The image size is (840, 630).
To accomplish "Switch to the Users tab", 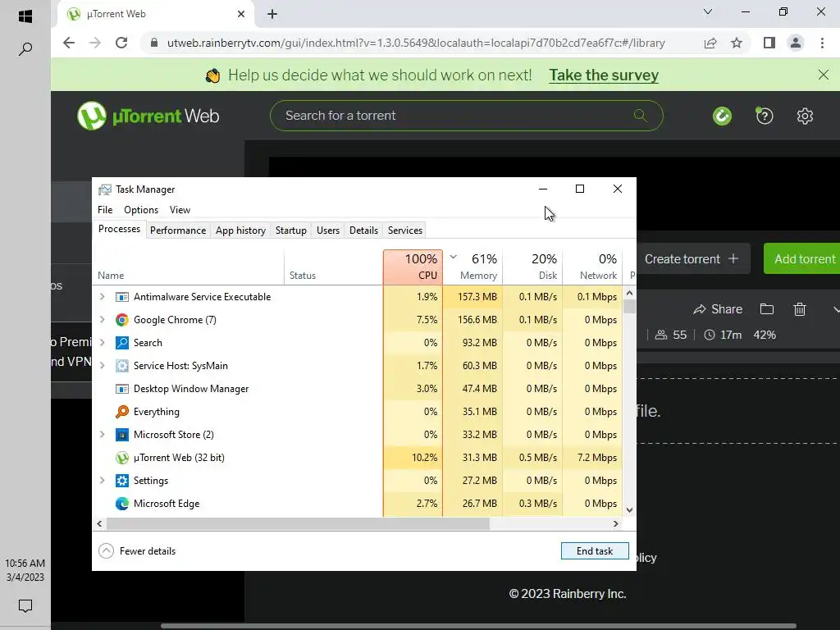I will (x=328, y=231).
